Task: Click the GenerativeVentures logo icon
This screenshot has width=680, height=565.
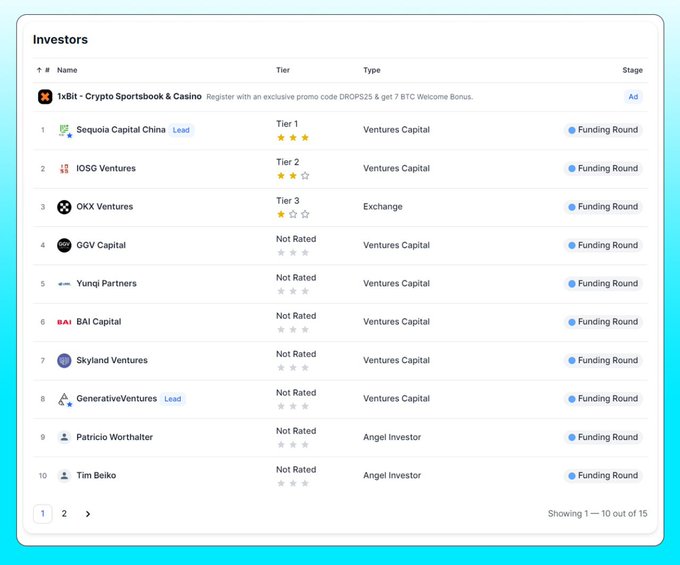Action: pos(64,399)
